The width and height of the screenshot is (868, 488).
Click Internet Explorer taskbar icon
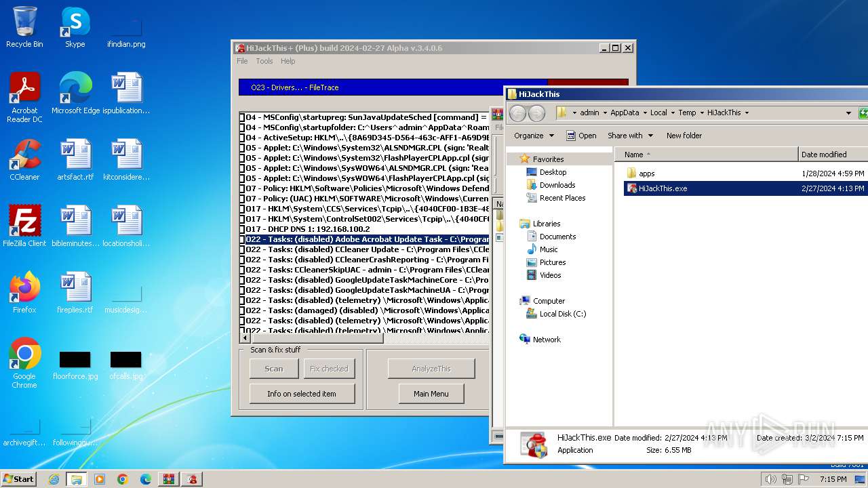pyautogui.click(x=54, y=479)
